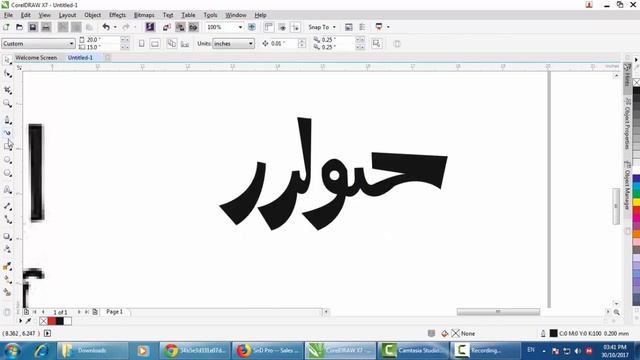Select the Text tool

tap(7, 190)
